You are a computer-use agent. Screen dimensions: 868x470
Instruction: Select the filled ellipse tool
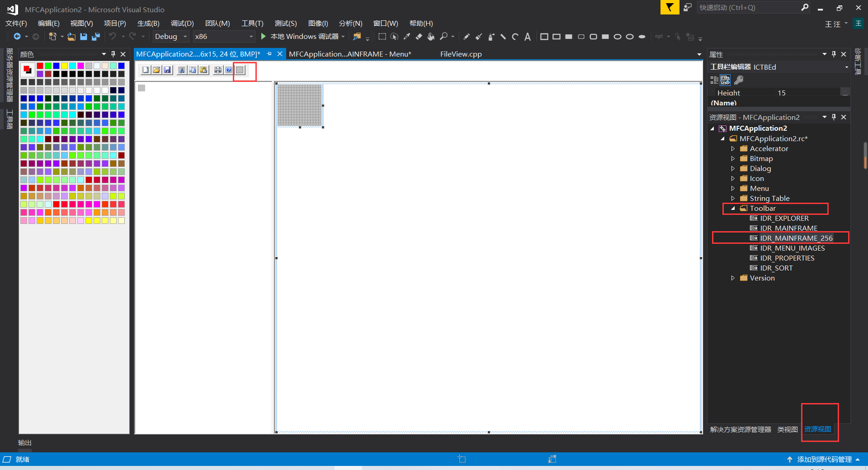coord(642,37)
